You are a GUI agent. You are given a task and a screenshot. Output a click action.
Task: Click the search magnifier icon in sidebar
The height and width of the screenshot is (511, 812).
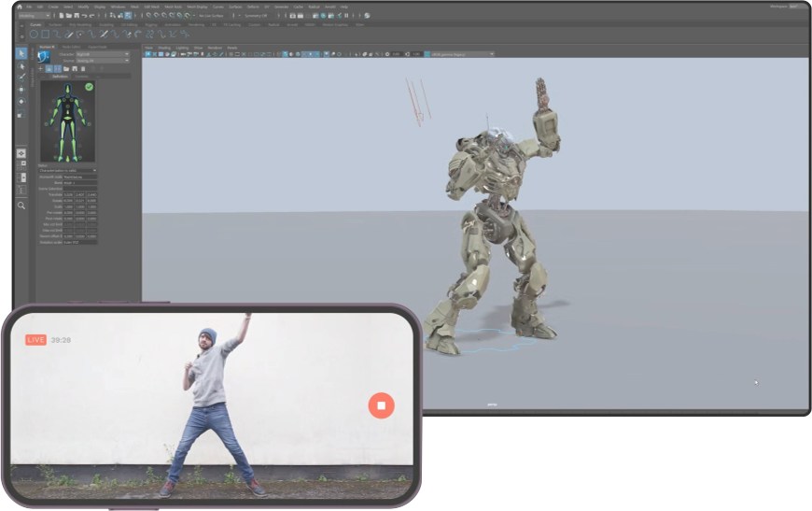click(21, 205)
